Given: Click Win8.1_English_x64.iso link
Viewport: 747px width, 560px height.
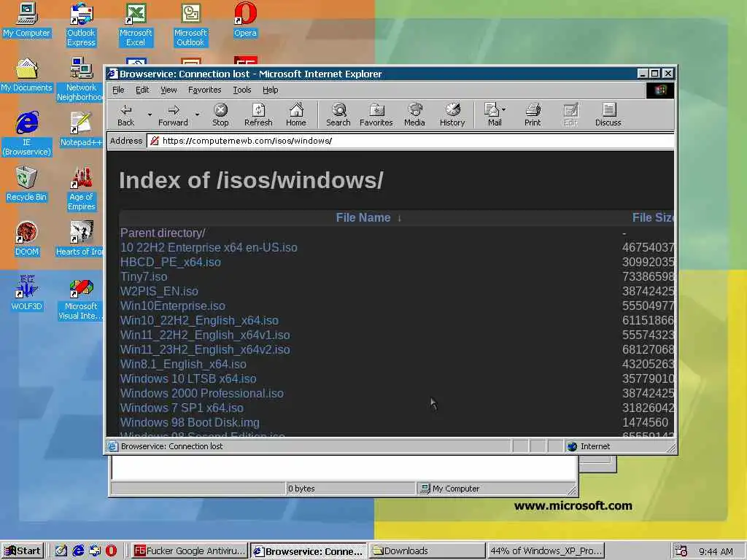Looking at the screenshot, I should [183, 365].
